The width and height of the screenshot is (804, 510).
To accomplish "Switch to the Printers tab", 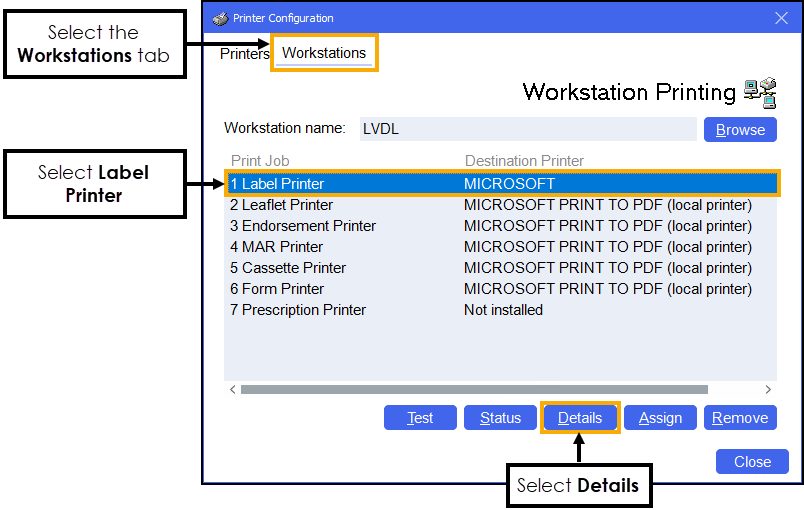I will 243,53.
